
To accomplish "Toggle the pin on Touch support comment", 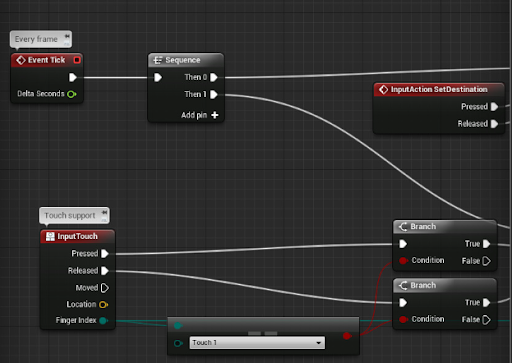I will 104,213.
